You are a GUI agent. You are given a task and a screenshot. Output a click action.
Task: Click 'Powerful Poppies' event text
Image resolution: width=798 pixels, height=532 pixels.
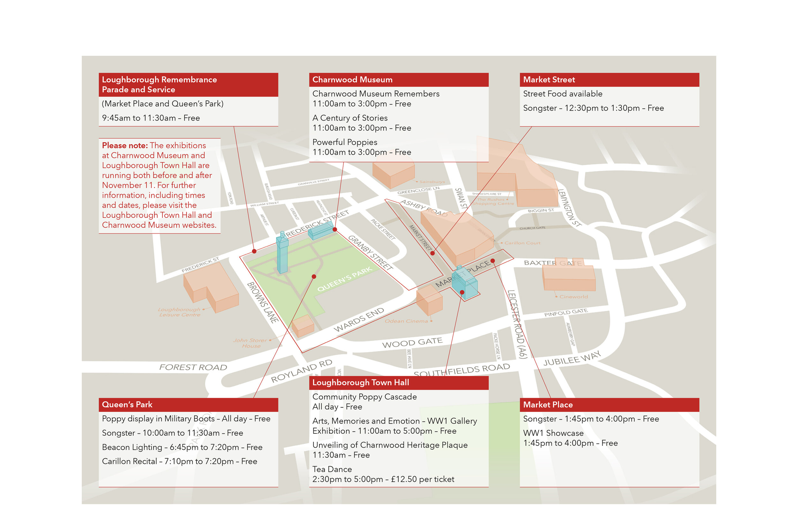tap(345, 142)
